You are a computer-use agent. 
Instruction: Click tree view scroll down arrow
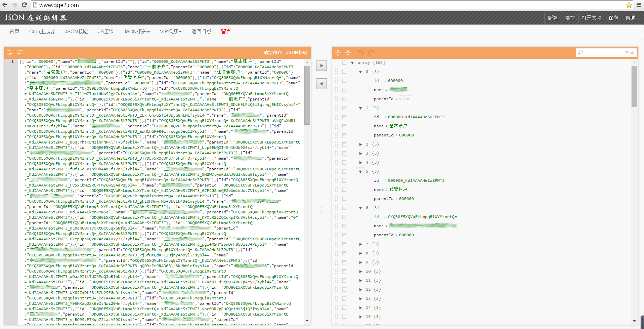pyautogui.click(x=634, y=321)
